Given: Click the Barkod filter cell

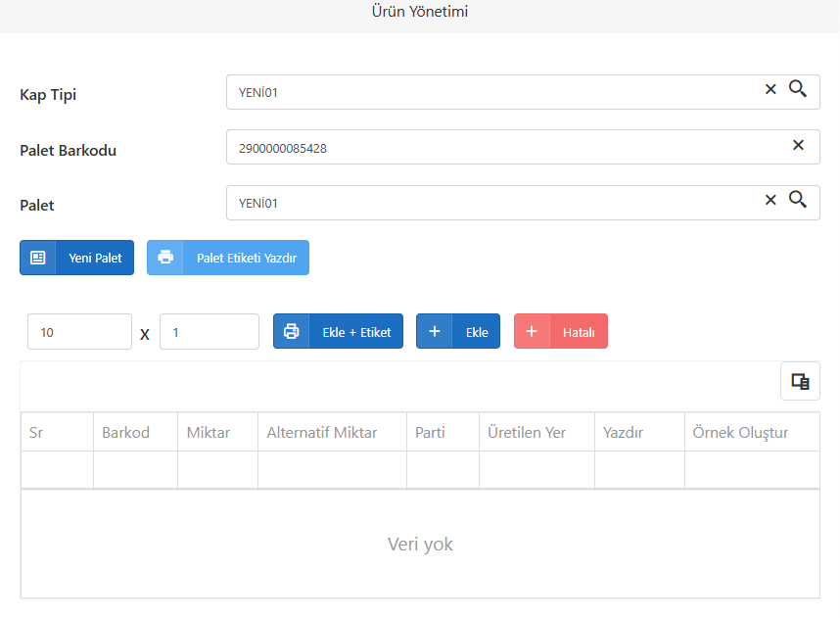Looking at the screenshot, I should pyautogui.click(x=135, y=469).
